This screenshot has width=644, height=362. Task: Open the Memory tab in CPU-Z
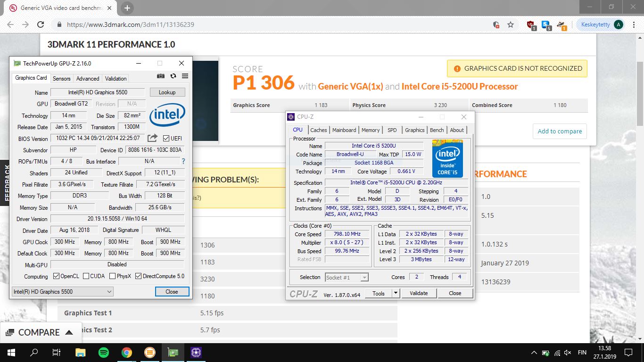(x=371, y=130)
